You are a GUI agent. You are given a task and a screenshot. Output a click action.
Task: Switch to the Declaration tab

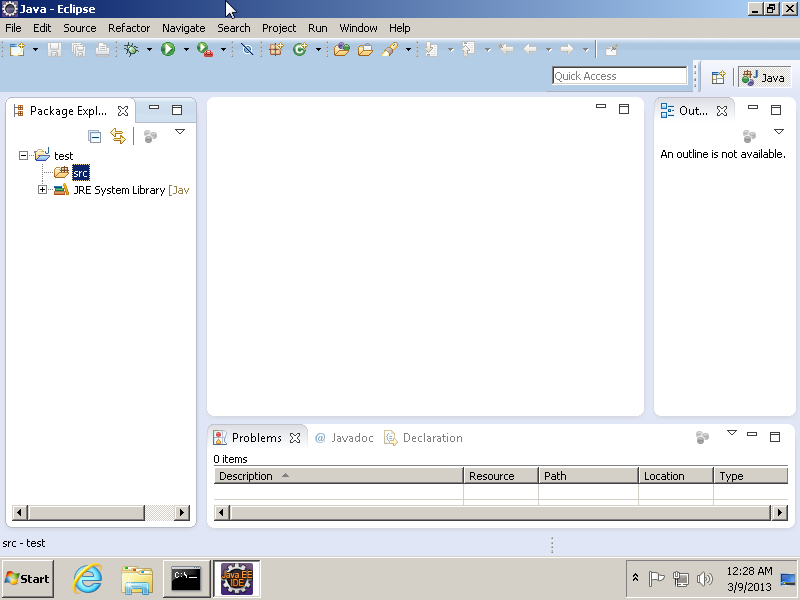[423, 438]
